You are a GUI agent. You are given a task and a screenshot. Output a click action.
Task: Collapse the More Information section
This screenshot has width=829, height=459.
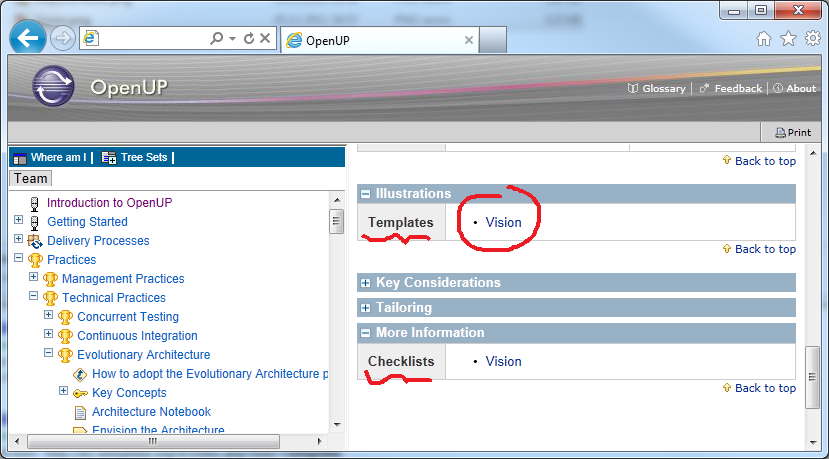point(365,333)
